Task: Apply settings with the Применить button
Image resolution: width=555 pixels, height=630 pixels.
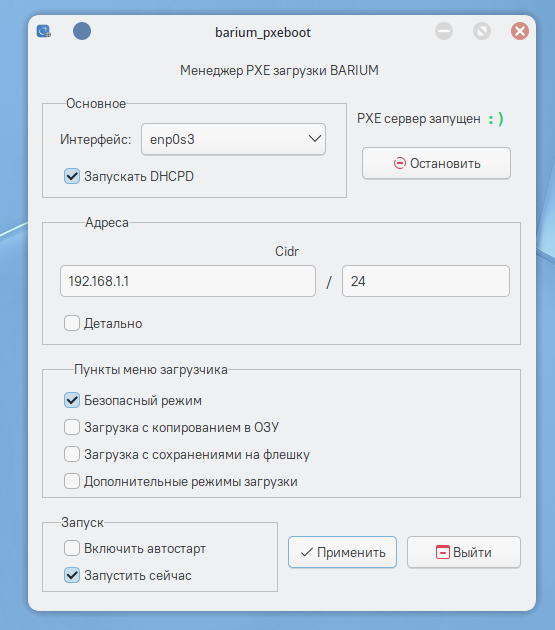Action: pyautogui.click(x=342, y=552)
